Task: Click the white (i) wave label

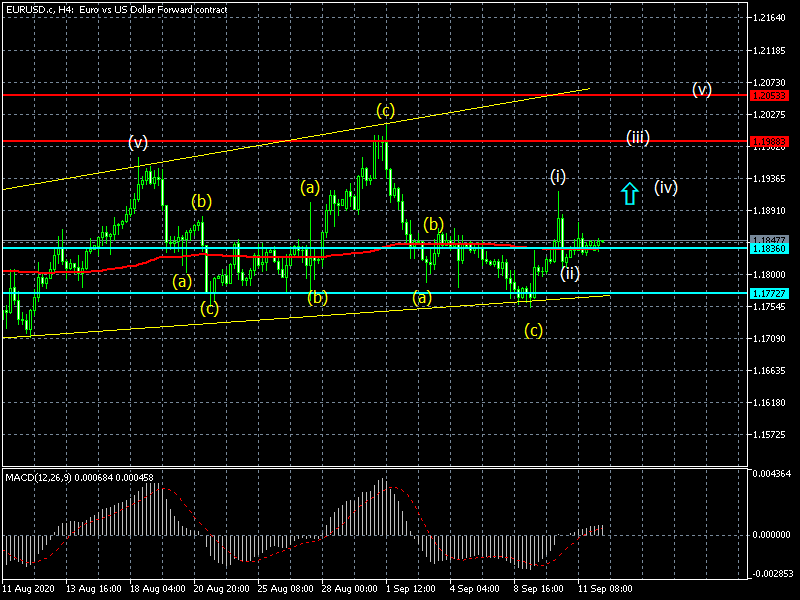Action: [x=558, y=177]
